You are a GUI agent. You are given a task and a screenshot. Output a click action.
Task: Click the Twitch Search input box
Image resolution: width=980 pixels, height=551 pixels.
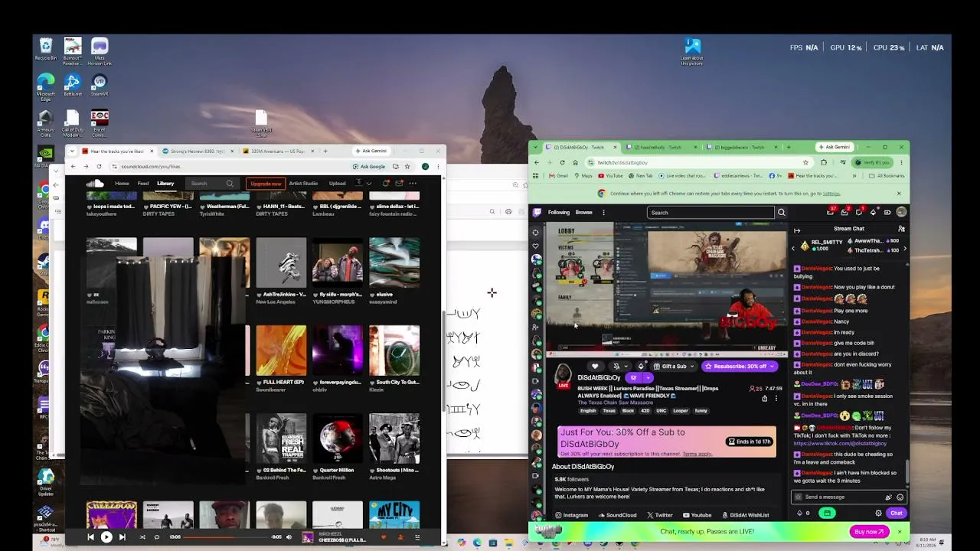710,212
